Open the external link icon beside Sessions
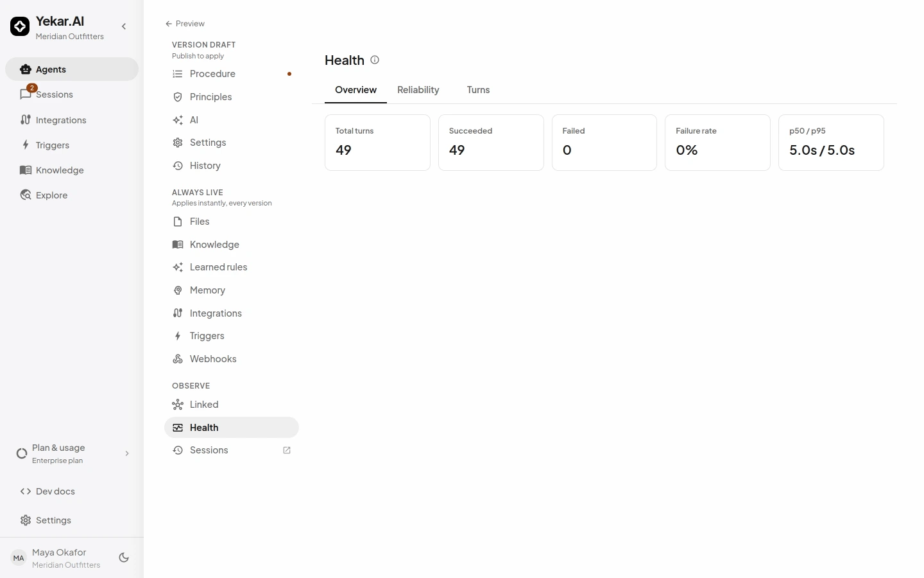 coord(287,450)
